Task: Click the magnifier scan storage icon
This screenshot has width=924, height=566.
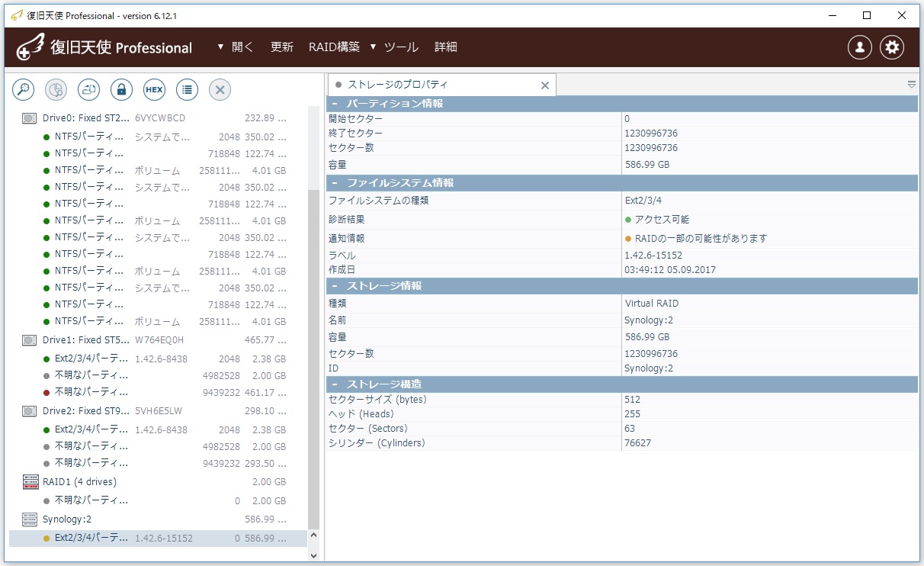Action: (24, 89)
